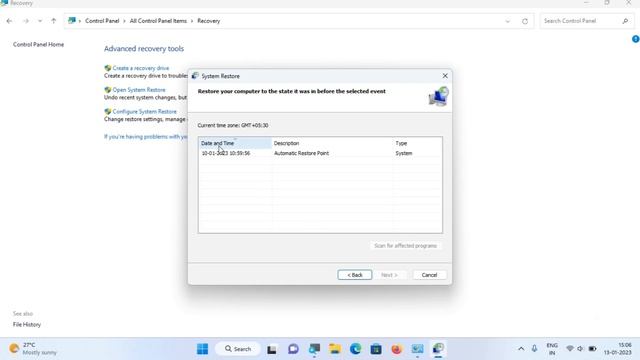The image size is (640, 360).
Task: Click the System type cell
Action: pos(404,153)
